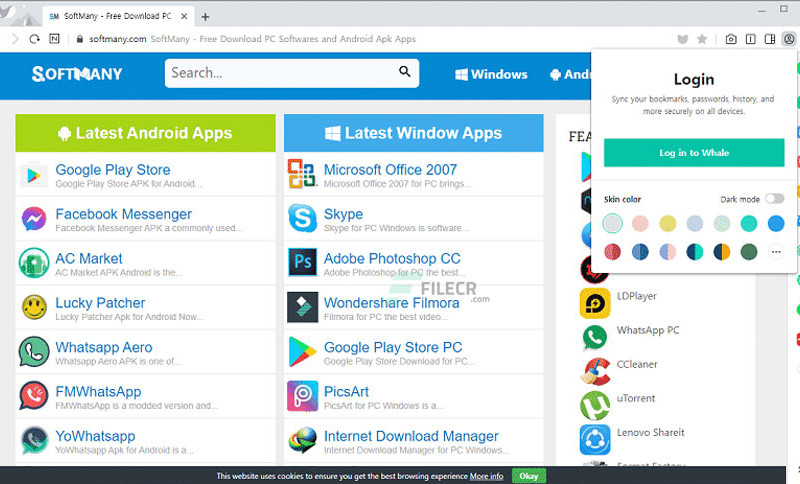Open the Windows menu in site header
800x484 pixels.
pos(491,74)
